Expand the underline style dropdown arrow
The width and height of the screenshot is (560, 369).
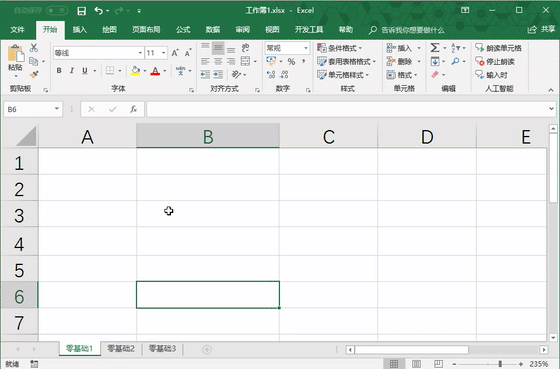point(95,71)
